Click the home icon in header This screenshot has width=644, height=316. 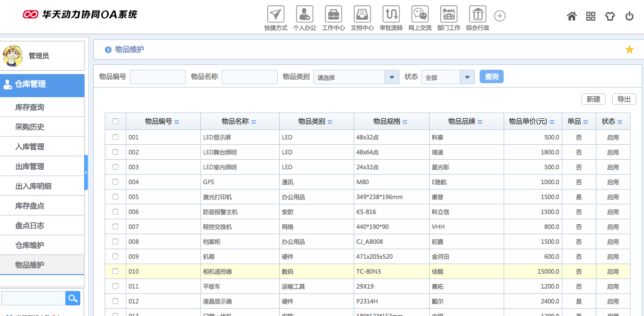571,16
